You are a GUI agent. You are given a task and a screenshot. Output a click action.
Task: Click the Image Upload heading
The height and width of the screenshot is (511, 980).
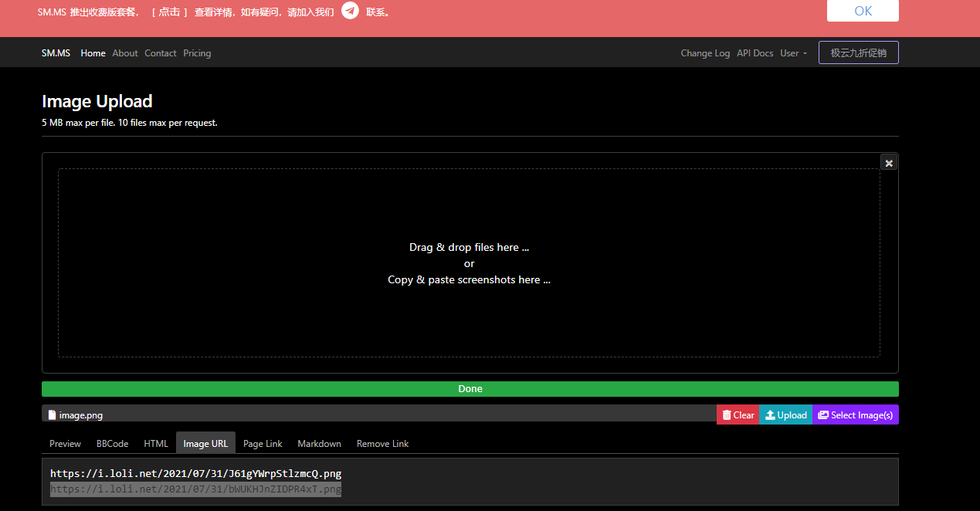[97, 101]
